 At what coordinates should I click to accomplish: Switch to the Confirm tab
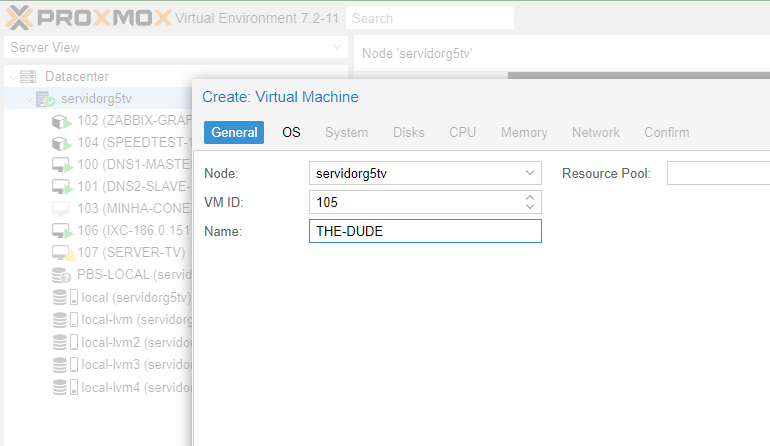(666, 132)
